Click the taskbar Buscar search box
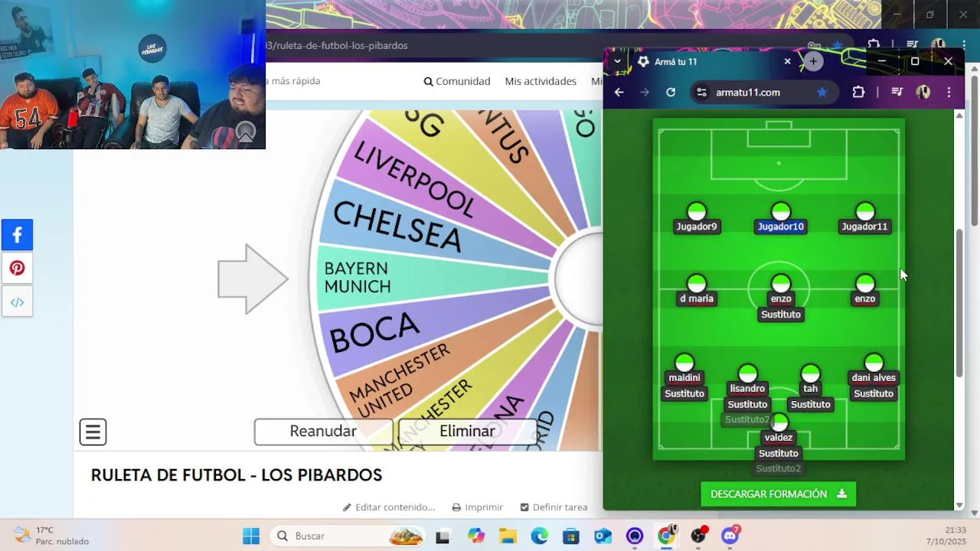 coord(349,536)
